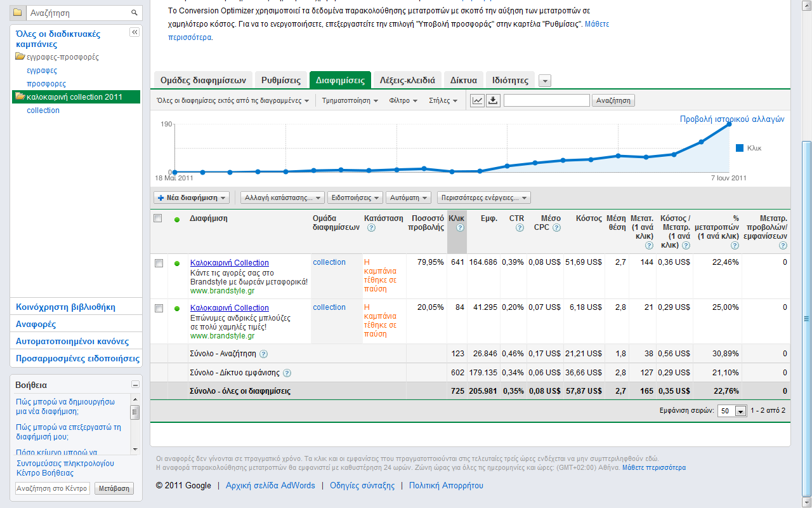Open the help icon next to Κατάσταση
The width and height of the screenshot is (812, 508).
(x=371, y=228)
